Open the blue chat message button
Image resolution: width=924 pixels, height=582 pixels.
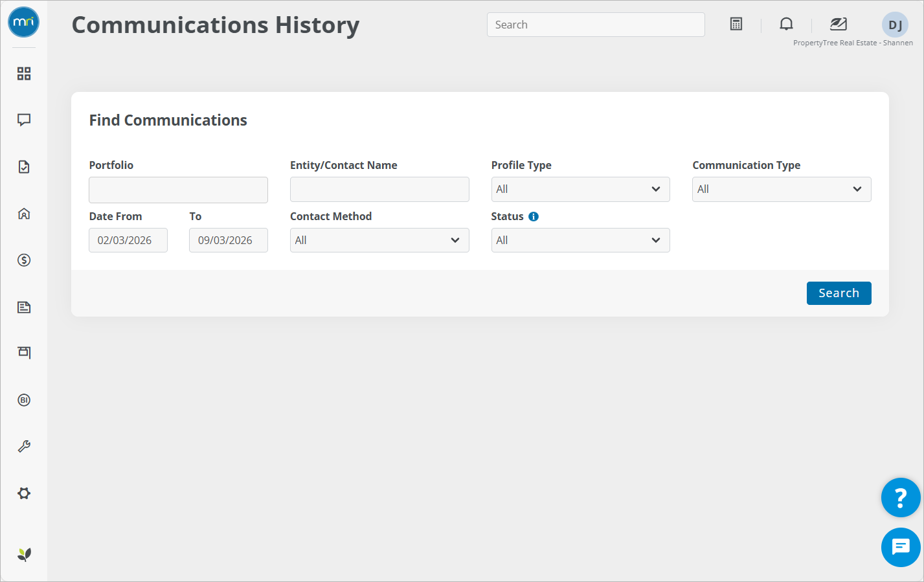(901, 547)
